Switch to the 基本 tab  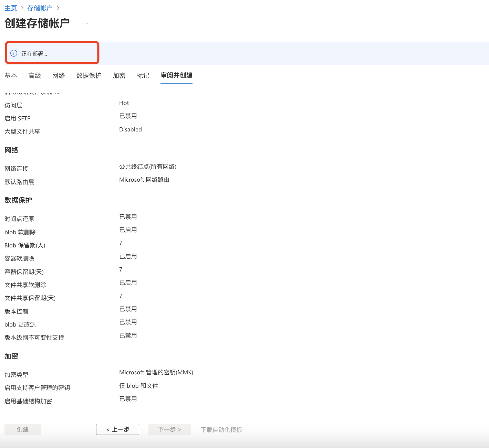tap(11, 75)
